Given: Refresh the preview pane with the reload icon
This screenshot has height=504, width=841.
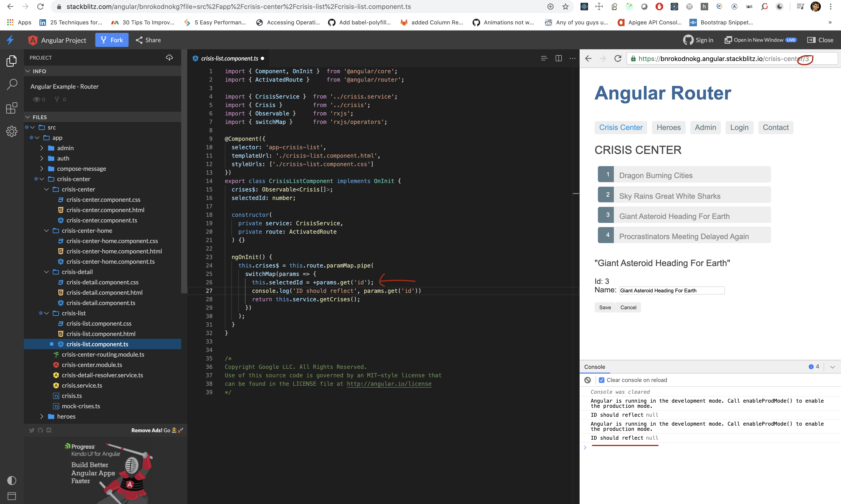Looking at the screenshot, I should [x=618, y=58].
